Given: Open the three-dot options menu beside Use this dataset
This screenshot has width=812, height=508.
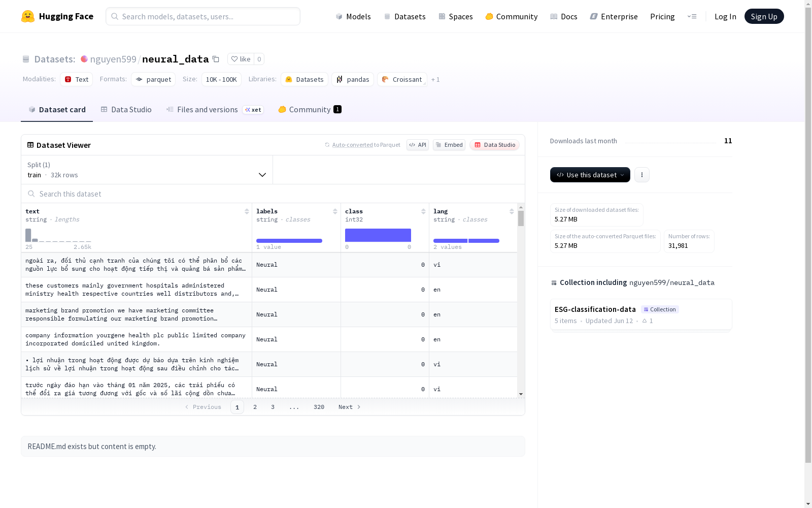Looking at the screenshot, I should point(642,175).
